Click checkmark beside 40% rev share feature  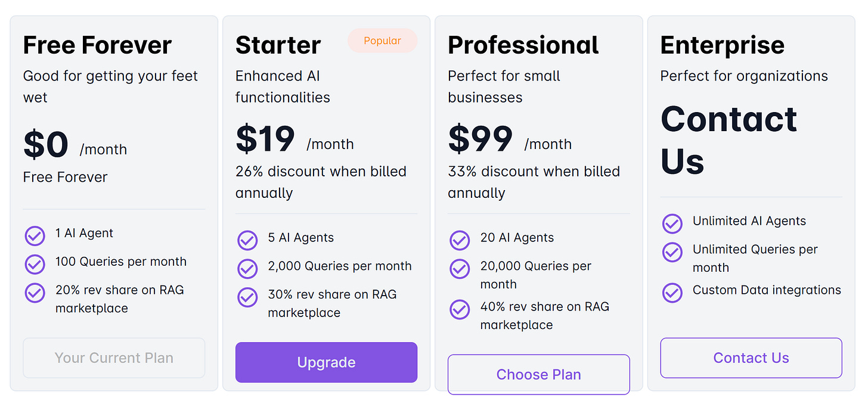[x=460, y=309]
